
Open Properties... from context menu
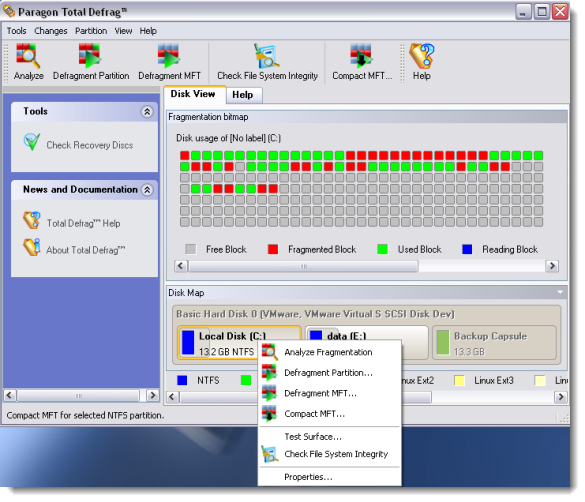click(x=330, y=477)
